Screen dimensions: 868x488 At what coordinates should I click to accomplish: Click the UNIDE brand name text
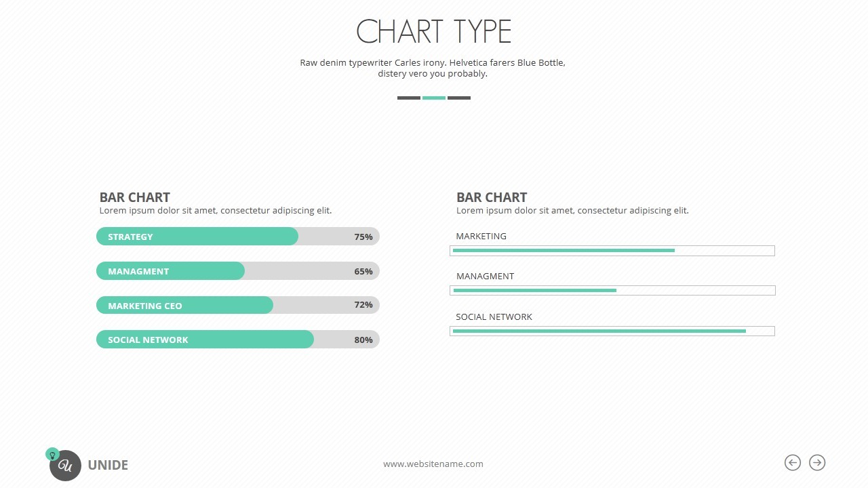[x=108, y=465]
